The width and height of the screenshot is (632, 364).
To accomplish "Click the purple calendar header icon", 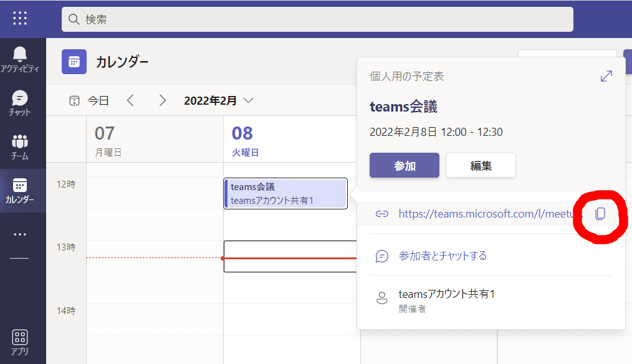I will 74,62.
